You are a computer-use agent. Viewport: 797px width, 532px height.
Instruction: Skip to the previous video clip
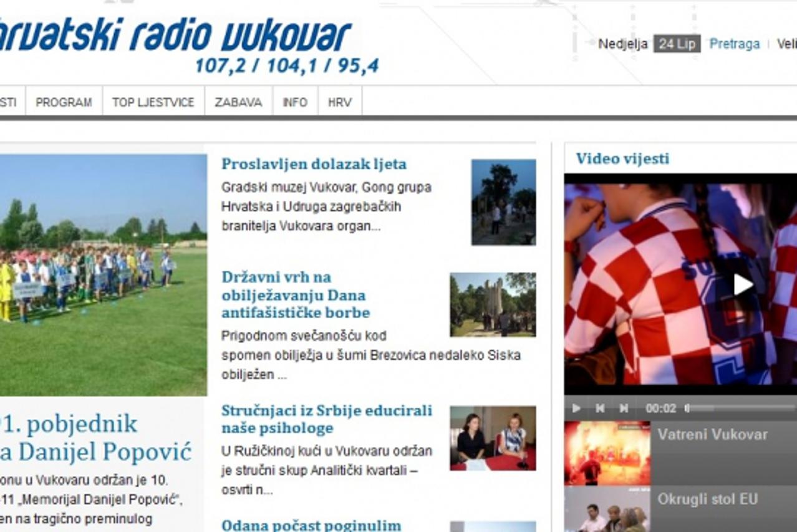tap(600, 408)
